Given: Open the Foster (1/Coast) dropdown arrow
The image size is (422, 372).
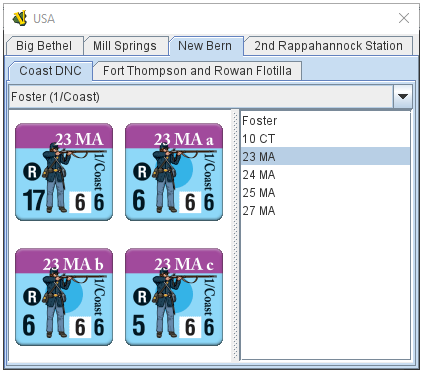Looking at the screenshot, I should click(403, 97).
